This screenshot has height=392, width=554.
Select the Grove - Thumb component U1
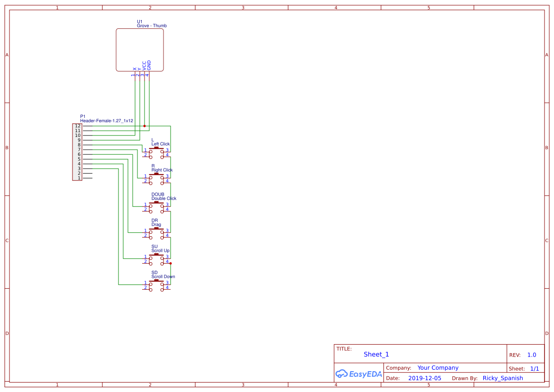tap(139, 49)
